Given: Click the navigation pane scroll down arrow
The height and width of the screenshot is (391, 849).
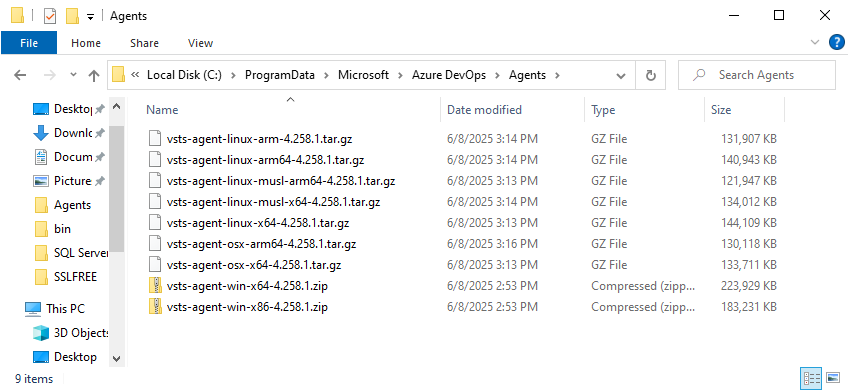Looking at the screenshot, I should click(x=117, y=358).
